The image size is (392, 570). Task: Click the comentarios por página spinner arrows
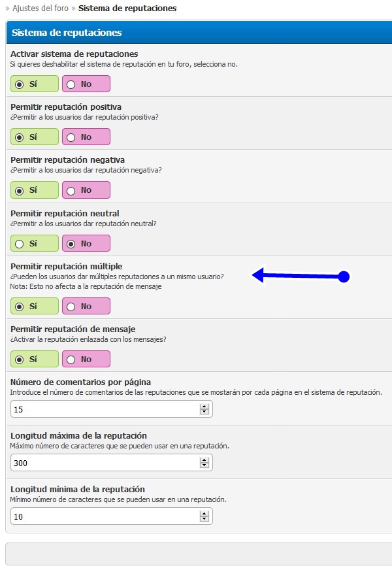click(204, 409)
